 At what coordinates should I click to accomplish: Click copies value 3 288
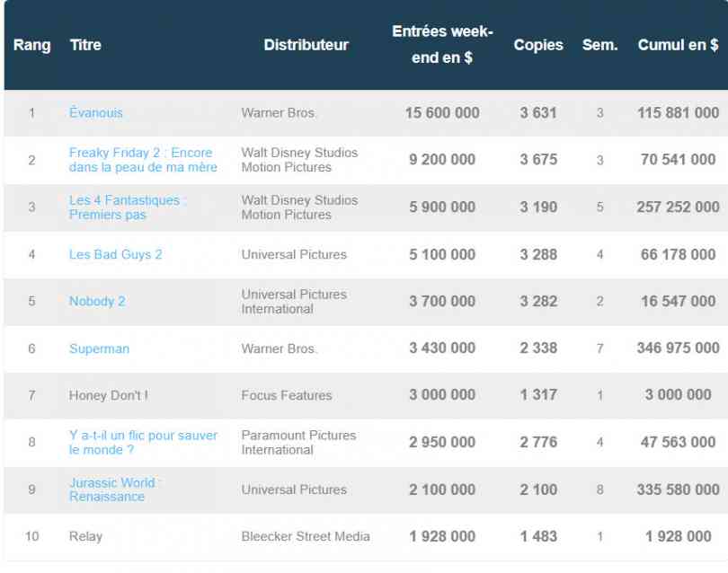click(x=538, y=254)
